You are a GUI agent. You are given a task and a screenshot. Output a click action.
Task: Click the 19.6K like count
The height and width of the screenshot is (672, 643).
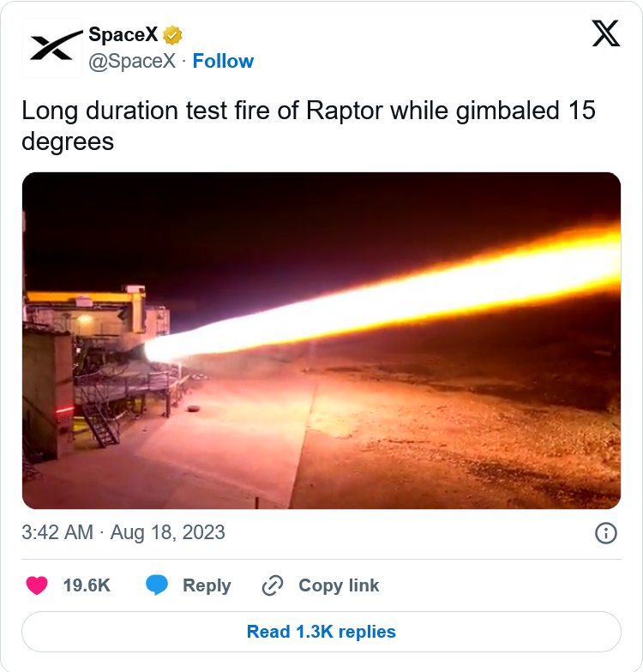click(87, 585)
